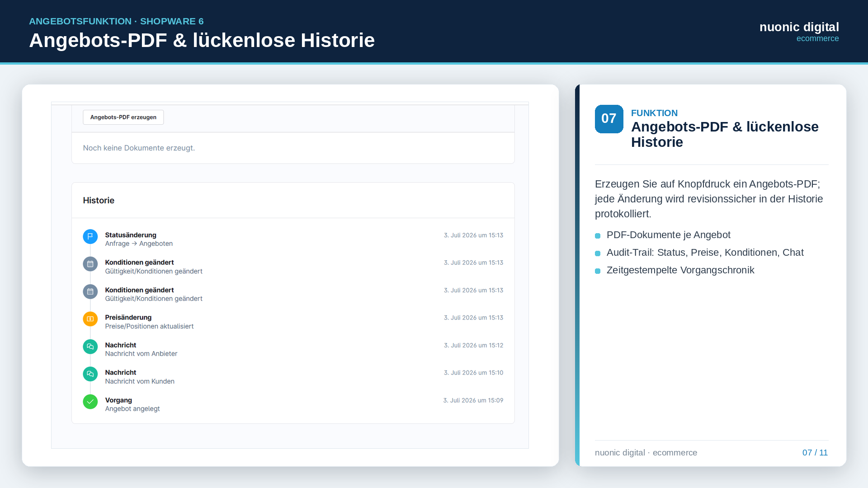Viewport: 868px width, 488px height.
Task: Click chat icon for Nachricht vom Anbieter
Action: tap(90, 347)
